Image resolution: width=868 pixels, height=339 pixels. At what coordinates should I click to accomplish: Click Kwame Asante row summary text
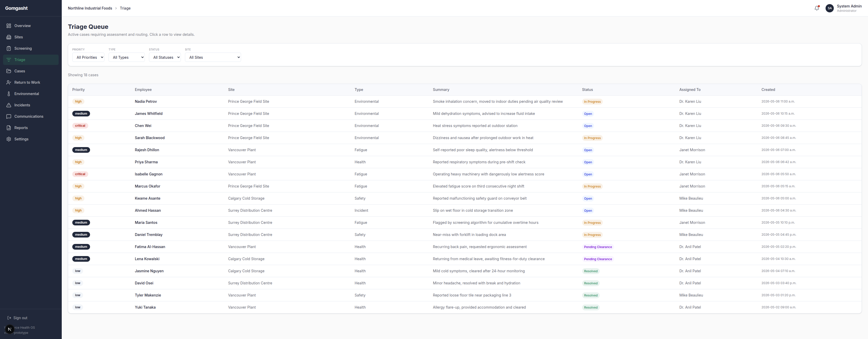point(480,198)
